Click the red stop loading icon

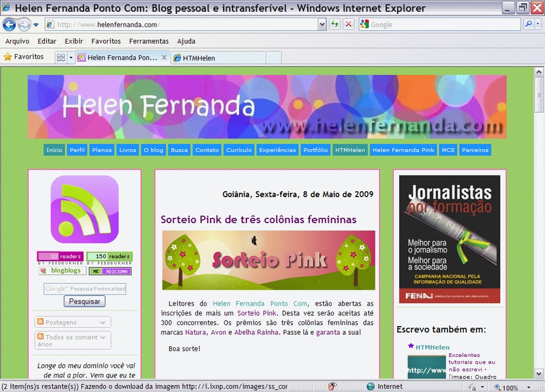[x=347, y=24]
